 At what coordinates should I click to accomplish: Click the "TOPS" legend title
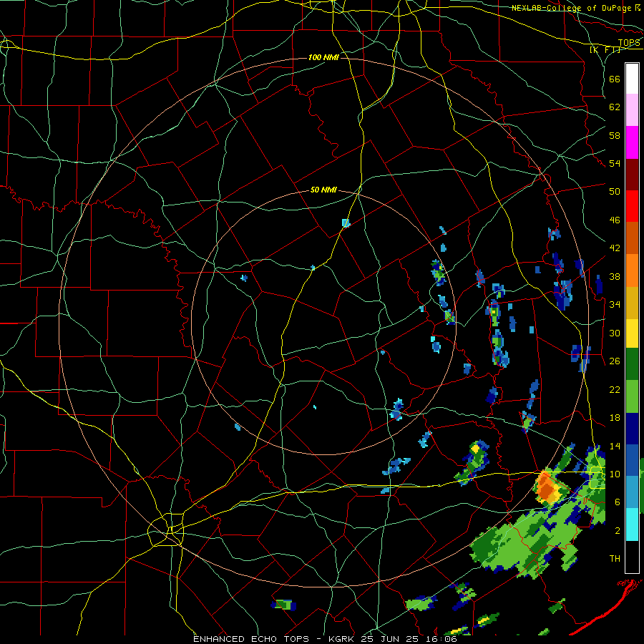[x=629, y=43]
